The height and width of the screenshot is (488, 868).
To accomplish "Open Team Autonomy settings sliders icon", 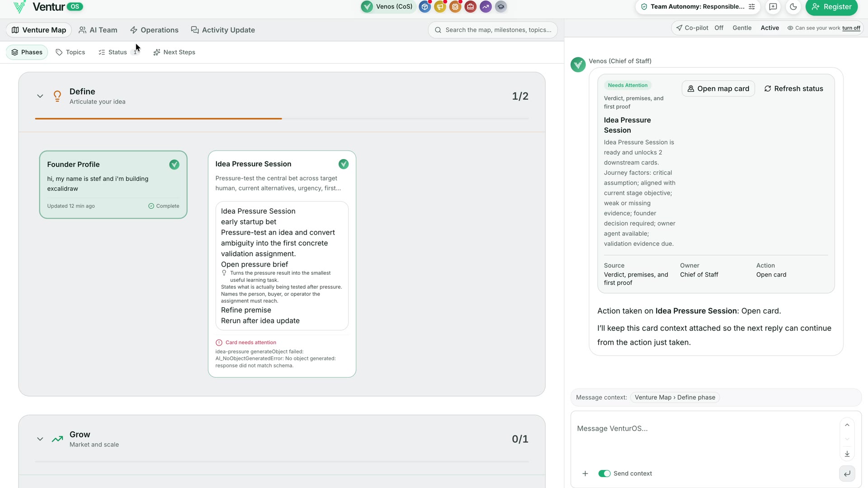I will coord(752,7).
